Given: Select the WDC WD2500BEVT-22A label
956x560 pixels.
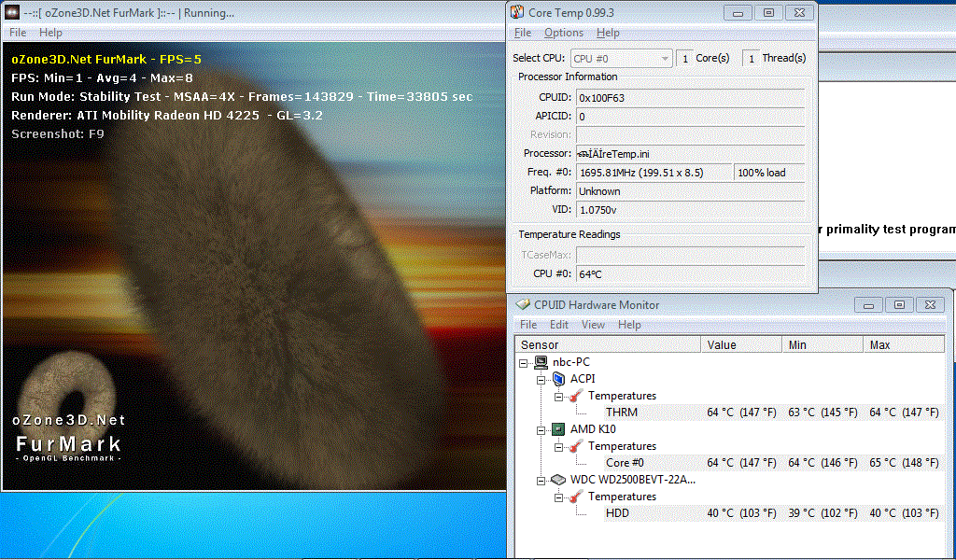Looking at the screenshot, I should coord(632,480).
